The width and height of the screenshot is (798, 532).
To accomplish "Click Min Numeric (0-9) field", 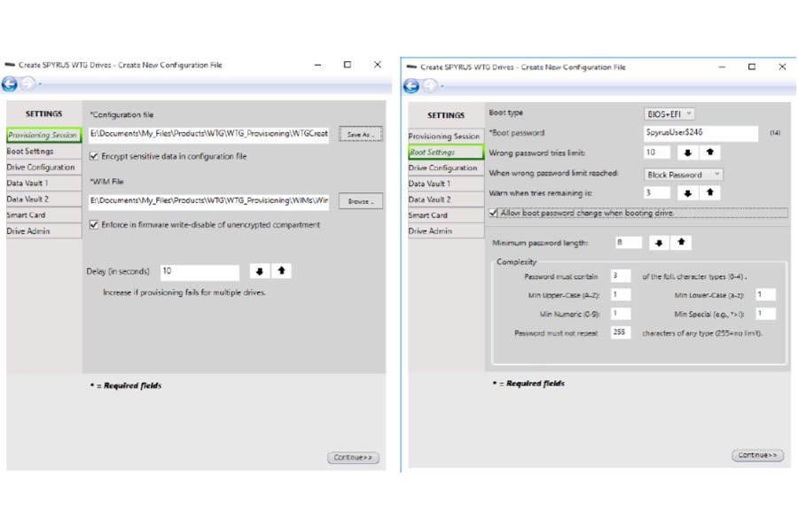I will pyautogui.click(x=621, y=313).
